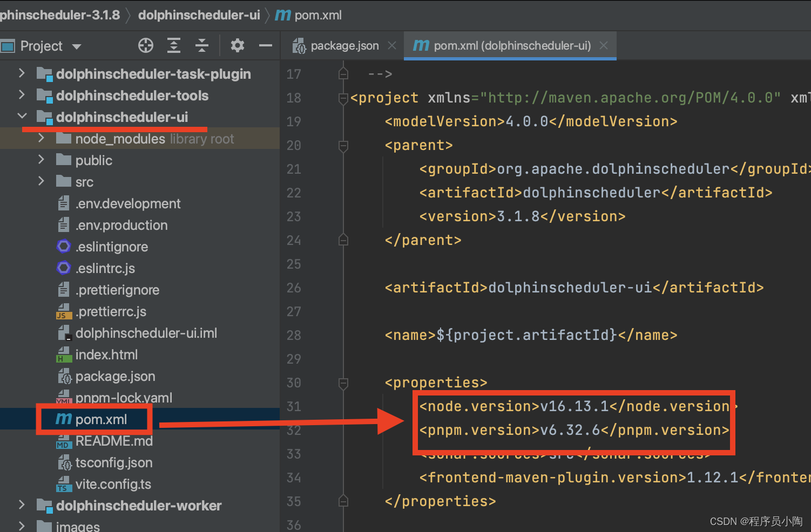Click the .eslintrc.js ESLint icon

(x=64, y=268)
